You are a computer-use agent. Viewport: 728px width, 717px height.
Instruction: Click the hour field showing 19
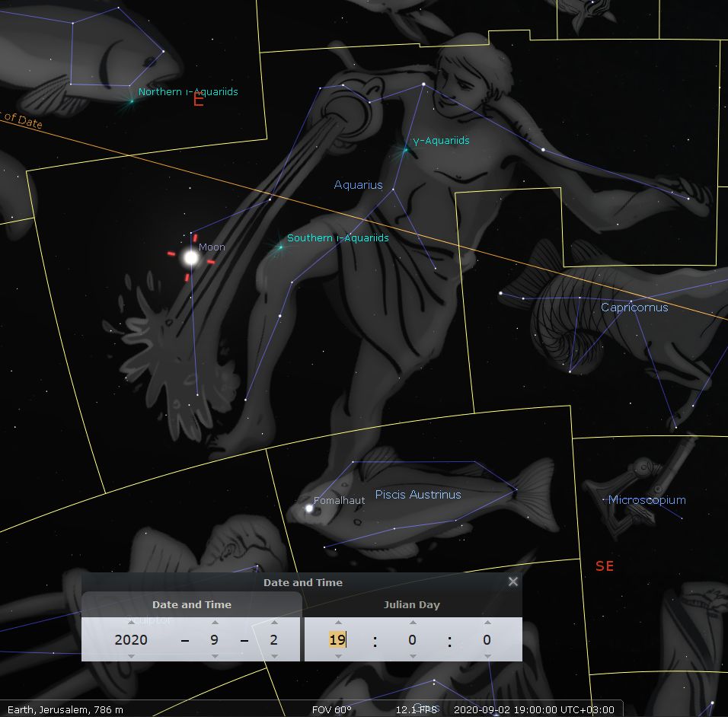[337, 639]
